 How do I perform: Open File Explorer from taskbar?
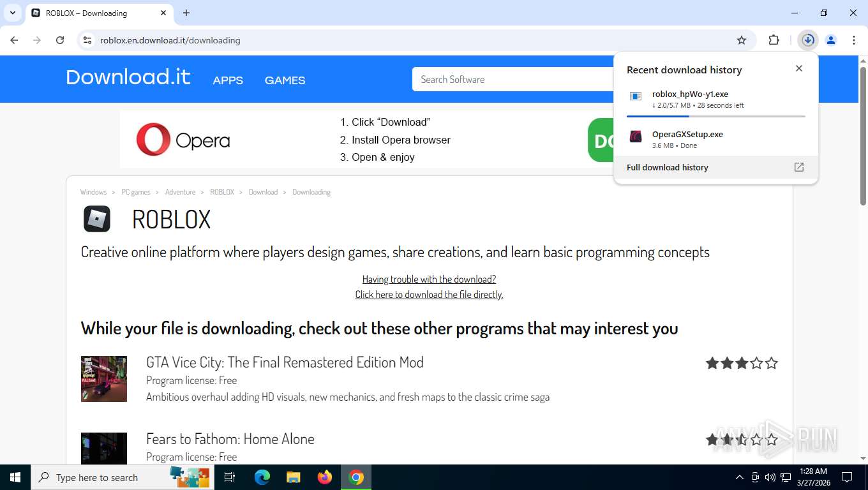[293, 477]
